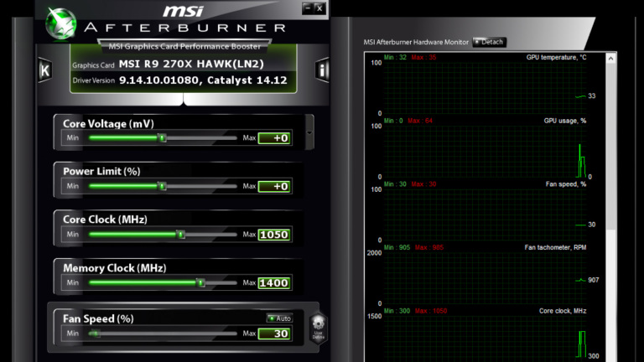Image resolution: width=644 pixels, height=362 pixels.
Task: Click the MSI Afterburner dragon logo
Action: click(x=60, y=23)
